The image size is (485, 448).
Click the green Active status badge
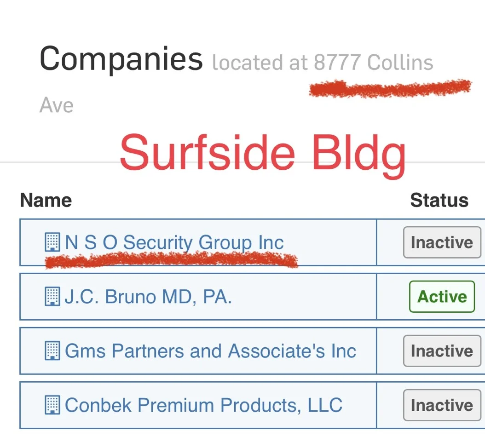[x=441, y=297]
